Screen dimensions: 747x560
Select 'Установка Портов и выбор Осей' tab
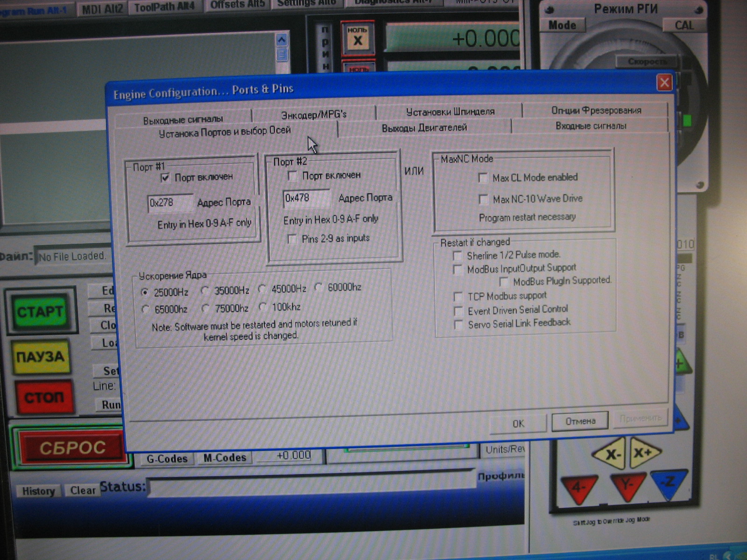point(225,132)
